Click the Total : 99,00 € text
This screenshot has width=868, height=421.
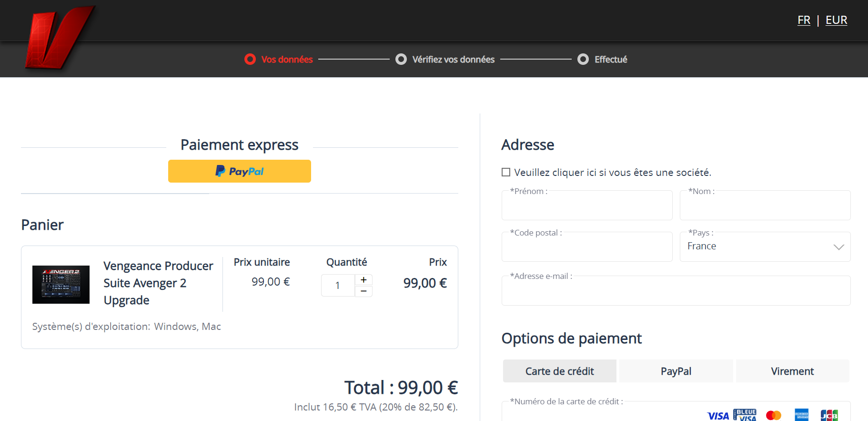[x=401, y=388]
